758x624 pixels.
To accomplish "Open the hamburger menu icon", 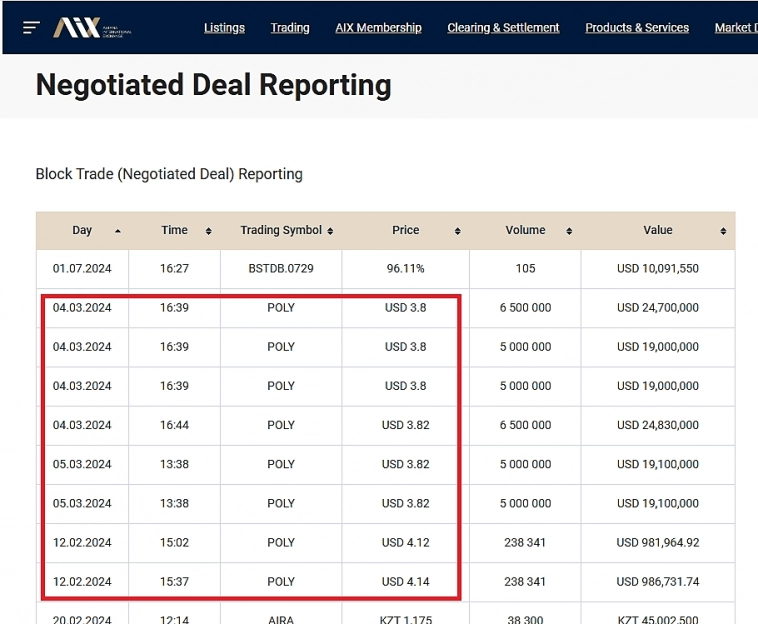I will pyautogui.click(x=32, y=28).
